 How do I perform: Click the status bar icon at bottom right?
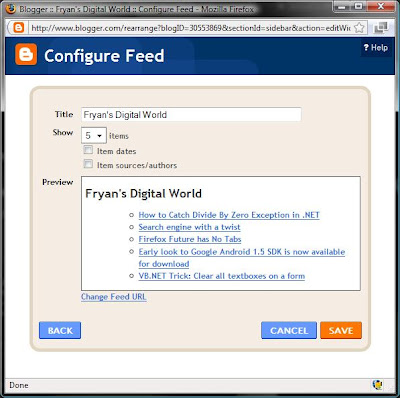click(x=377, y=385)
